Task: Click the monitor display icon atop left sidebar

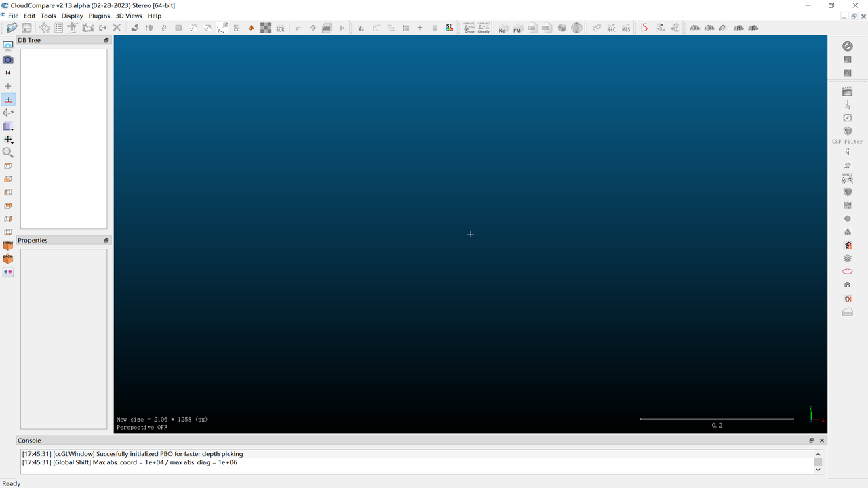Action: (x=8, y=45)
